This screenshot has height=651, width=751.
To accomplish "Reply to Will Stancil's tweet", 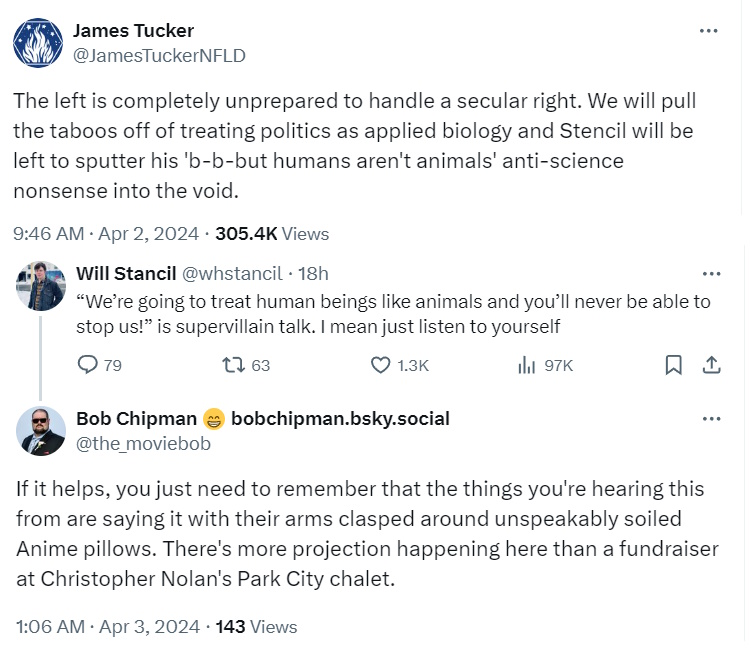I will (x=88, y=365).
